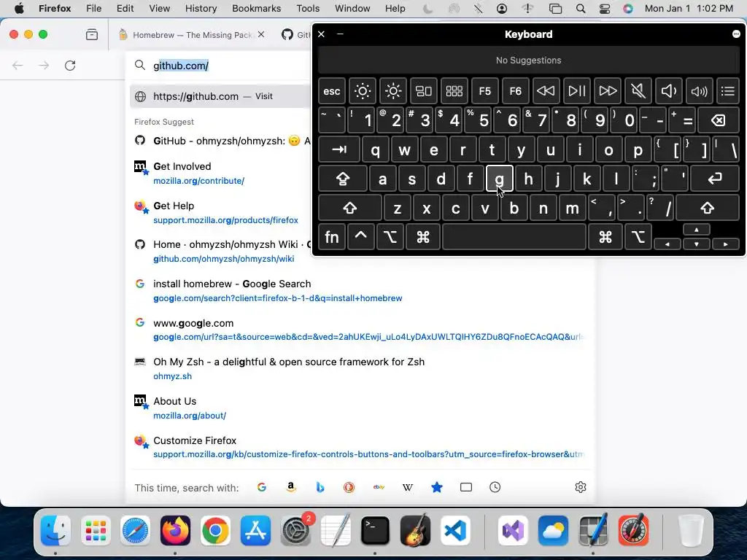
Task: Tap the return key
Action: coord(715,179)
